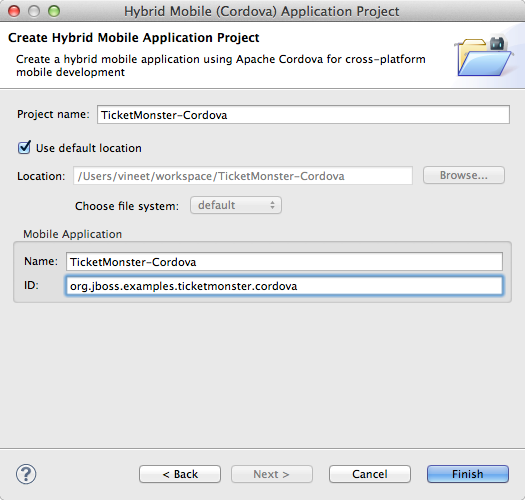The image size is (525, 500).
Task: Click the Browse... button
Action: [x=464, y=175]
